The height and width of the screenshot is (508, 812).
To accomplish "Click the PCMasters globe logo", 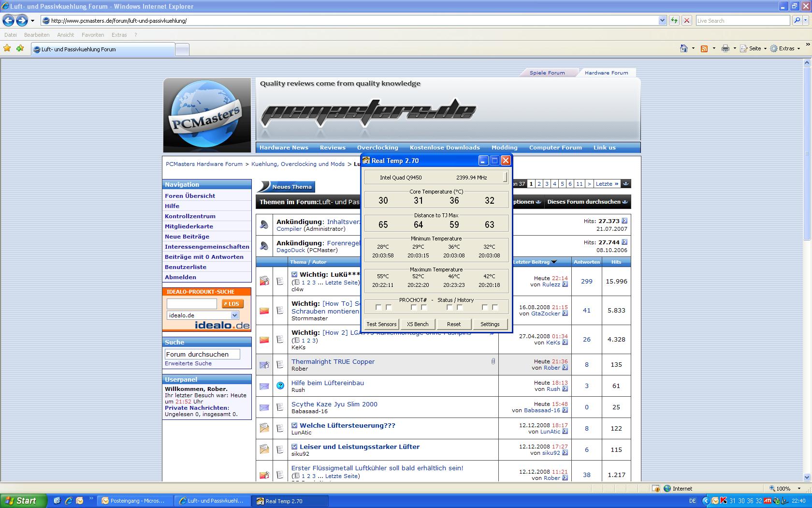I will click(207, 115).
